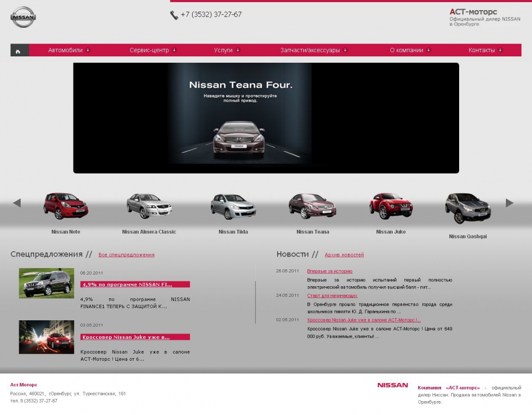Open the Кроссовер Nissan Juke offer title
This screenshot has width=532, height=415.
click(135, 337)
